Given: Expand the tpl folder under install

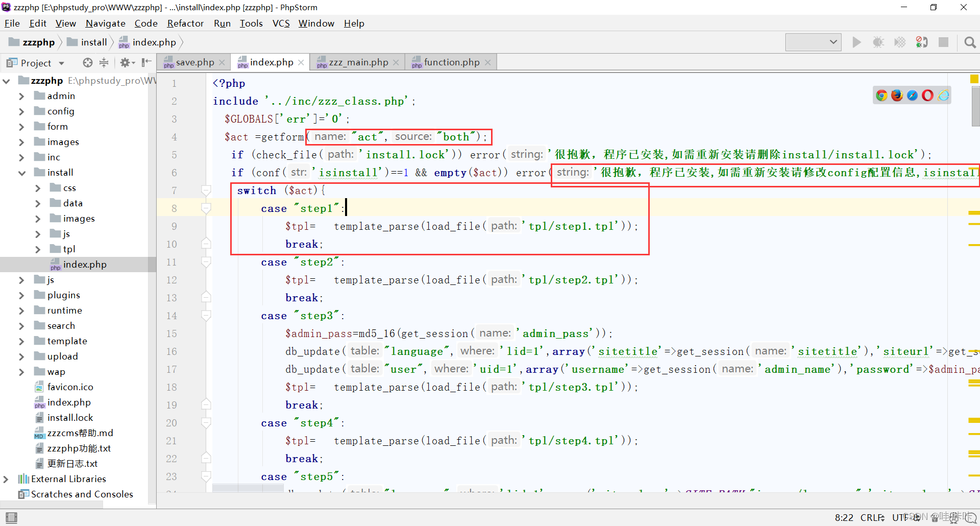Looking at the screenshot, I should [x=37, y=249].
